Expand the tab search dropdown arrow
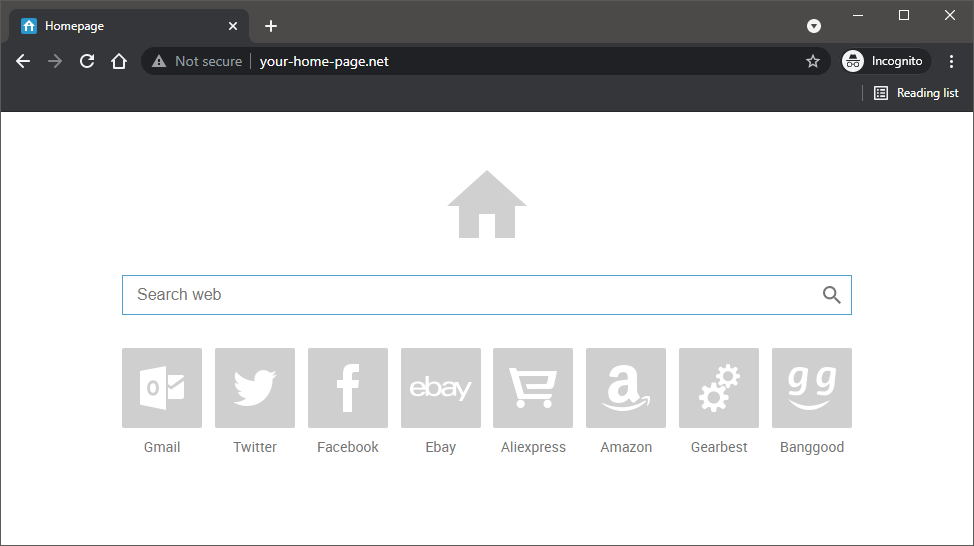The width and height of the screenshot is (974, 546). click(x=814, y=26)
